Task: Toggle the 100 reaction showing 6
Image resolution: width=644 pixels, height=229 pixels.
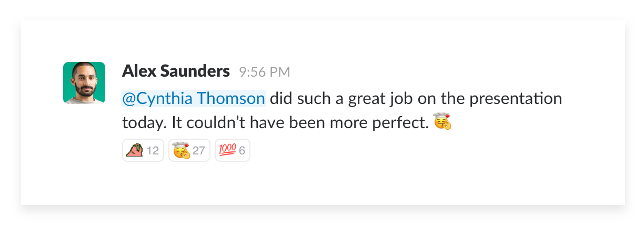Action: (233, 151)
